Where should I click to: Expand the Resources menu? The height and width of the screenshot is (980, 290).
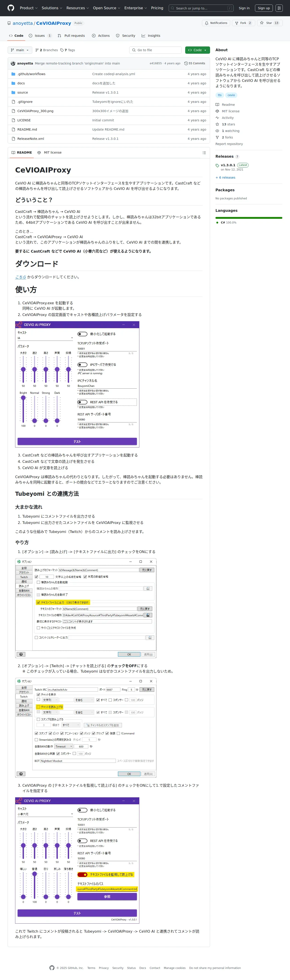pyautogui.click(x=77, y=8)
